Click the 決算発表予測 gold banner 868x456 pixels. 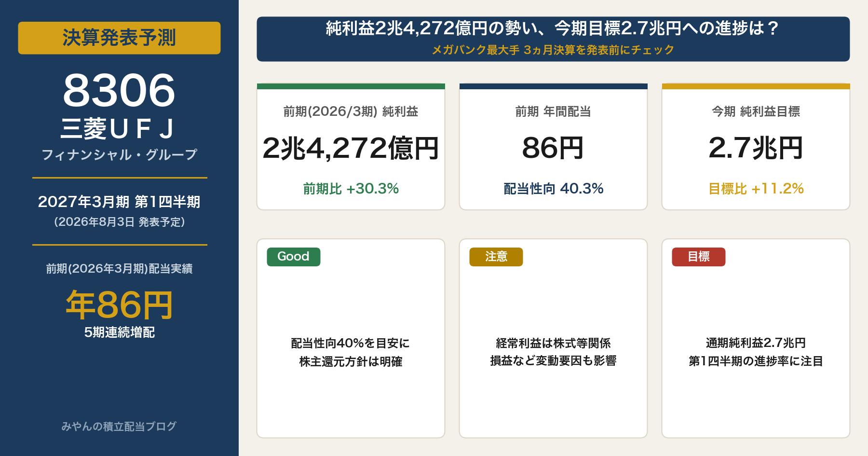tap(119, 38)
